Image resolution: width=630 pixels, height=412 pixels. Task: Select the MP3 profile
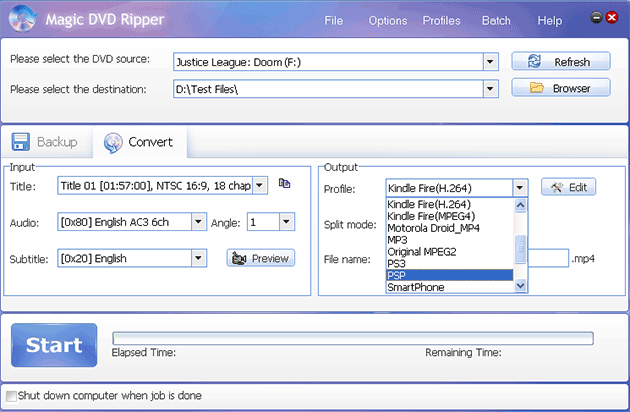450,240
